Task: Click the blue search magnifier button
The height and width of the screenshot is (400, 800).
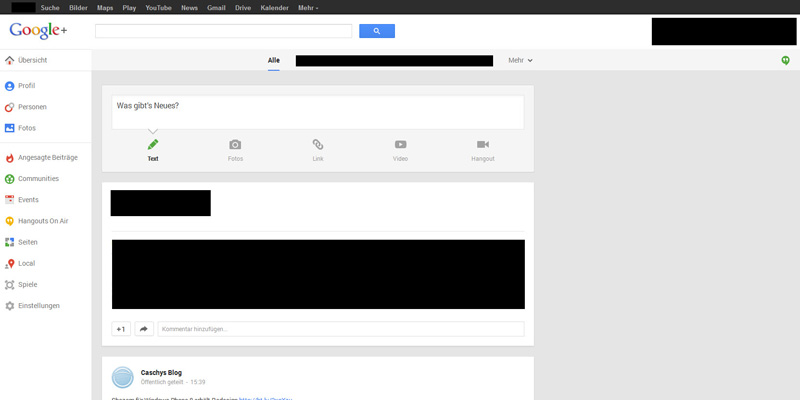Action: point(377,31)
